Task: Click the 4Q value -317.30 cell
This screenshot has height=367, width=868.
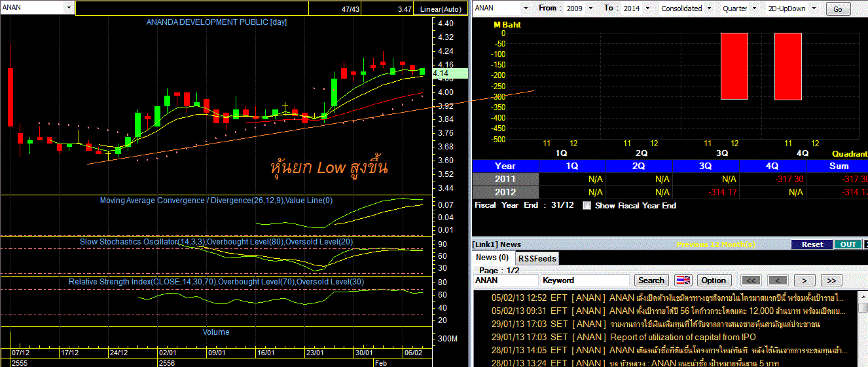Action: [772, 179]
